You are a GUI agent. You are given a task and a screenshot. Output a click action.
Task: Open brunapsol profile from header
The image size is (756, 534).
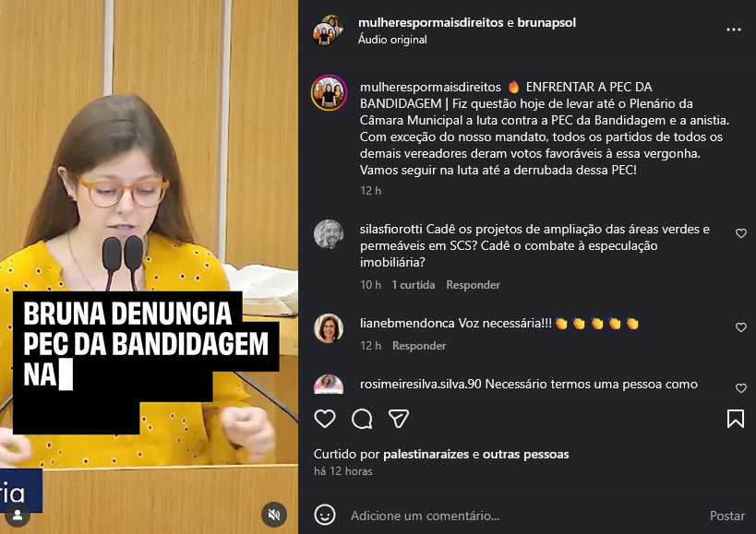pos(546,23)
